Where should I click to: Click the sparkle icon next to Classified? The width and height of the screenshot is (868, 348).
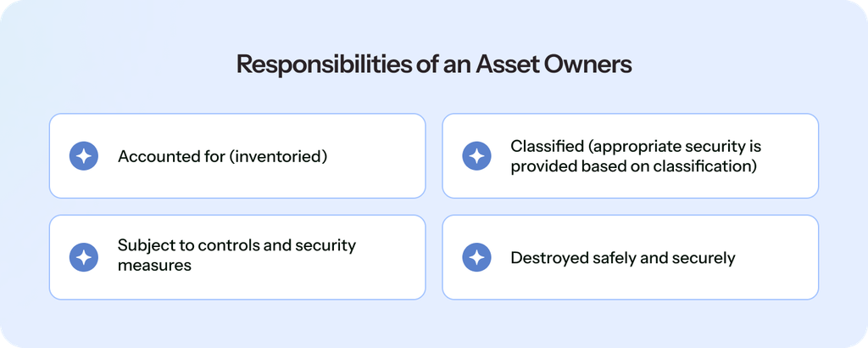[x=476, y=155]
